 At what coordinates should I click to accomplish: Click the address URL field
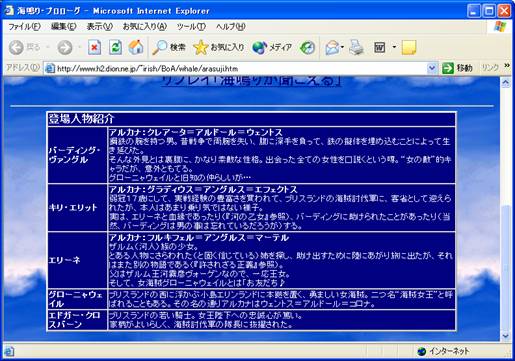pos(241,69)
